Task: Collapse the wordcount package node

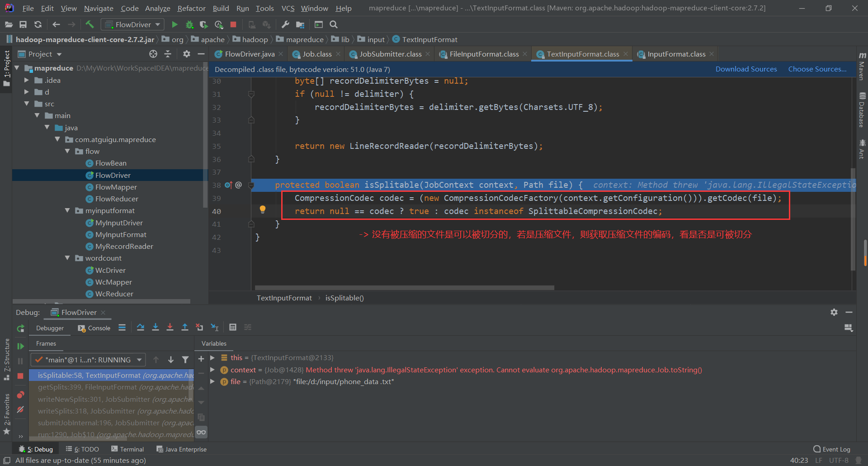Action: pos(67,258)
